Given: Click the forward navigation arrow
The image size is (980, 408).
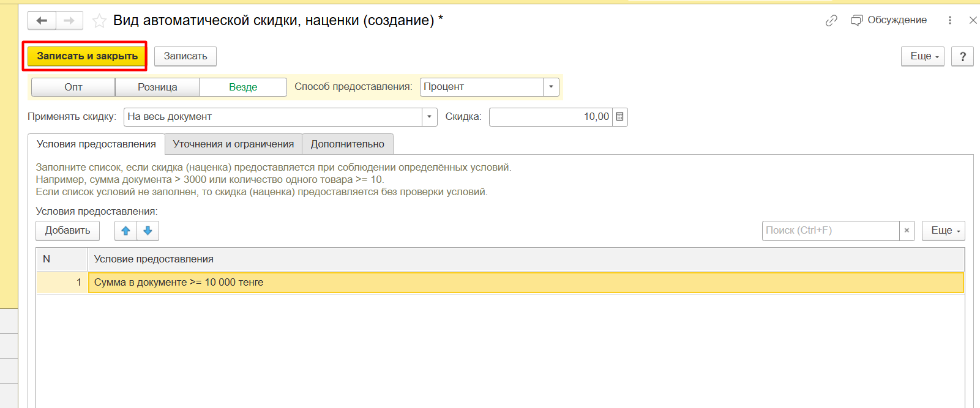Looking at the screenshot, I should (69, 21).
